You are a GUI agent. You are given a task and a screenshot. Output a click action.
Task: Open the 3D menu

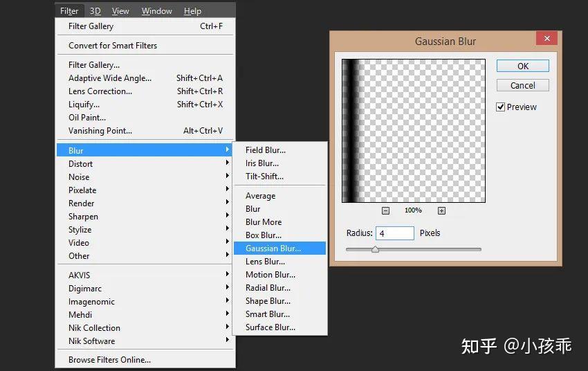[x=95, y=11]
